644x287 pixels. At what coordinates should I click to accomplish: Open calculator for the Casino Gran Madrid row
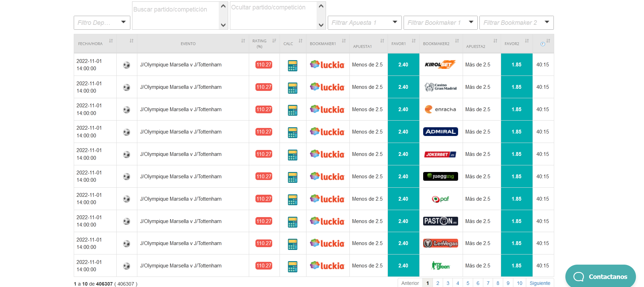tap(292, 88)
